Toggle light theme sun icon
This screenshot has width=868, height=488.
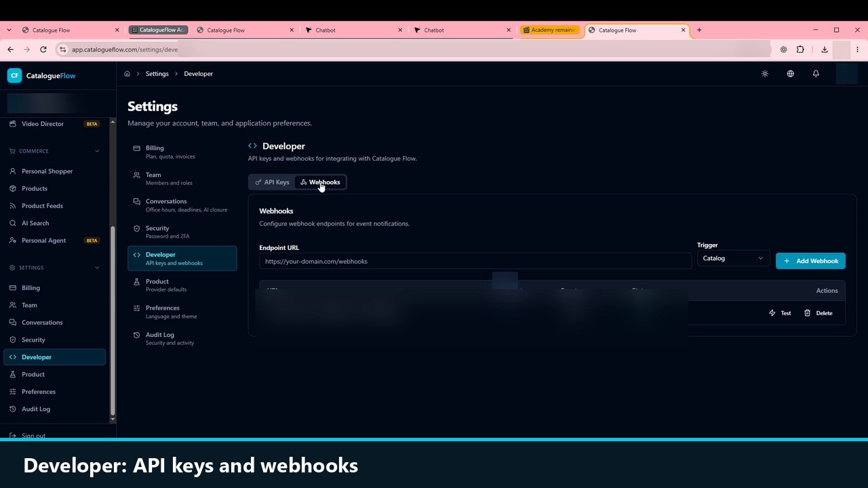pos(765,74)
